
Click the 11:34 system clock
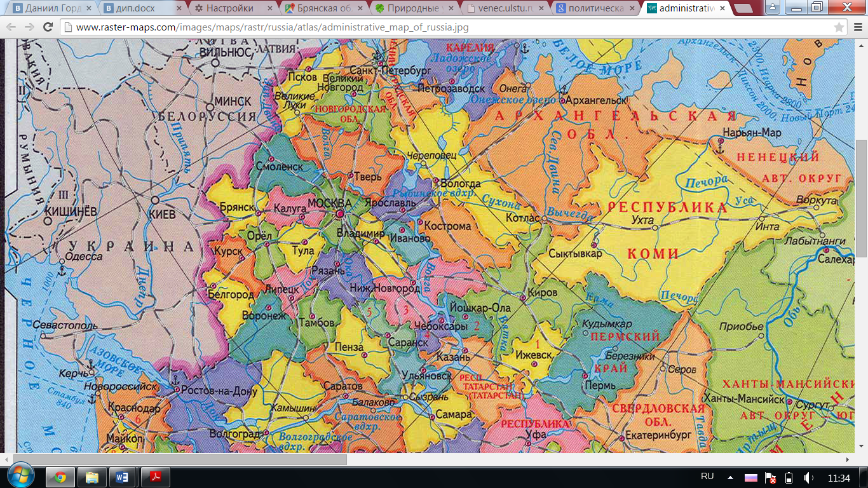click(x=839, y=478)
